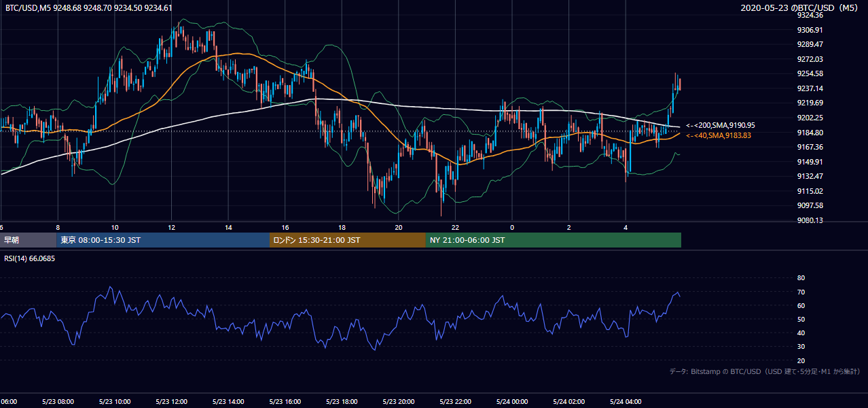This screenshot has width=868, height=408.
Task: Click the '5/23 14:00' bottom axis label
Action: [x=228, y=401]
